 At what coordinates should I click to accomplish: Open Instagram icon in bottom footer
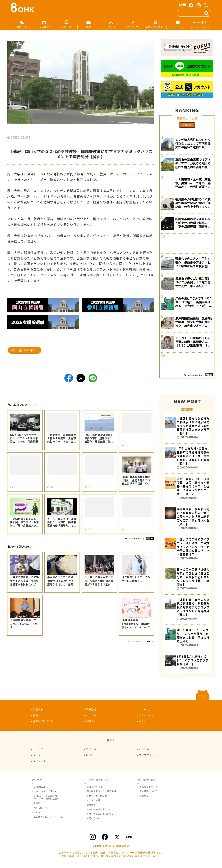[92, 837]
